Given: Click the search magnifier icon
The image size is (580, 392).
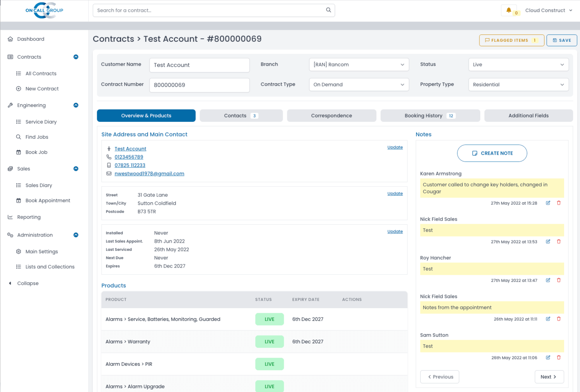Looking at the screenshot, I should [328, 10].
